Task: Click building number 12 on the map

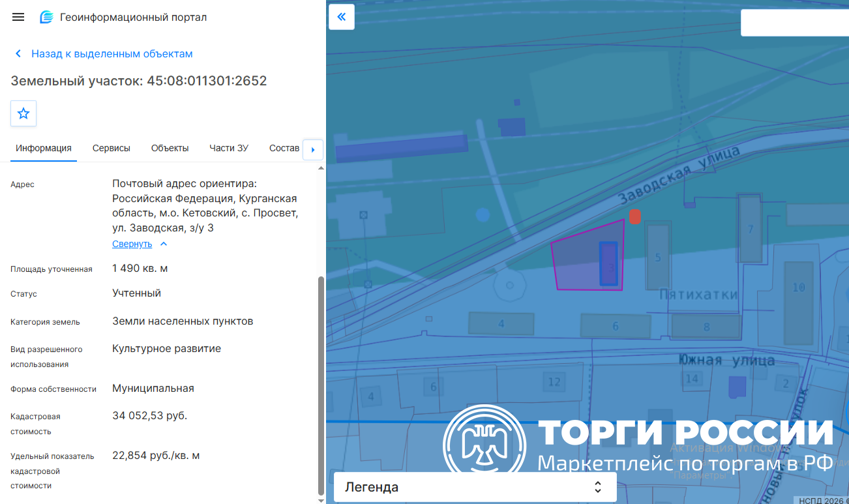Action: (554, 381)
